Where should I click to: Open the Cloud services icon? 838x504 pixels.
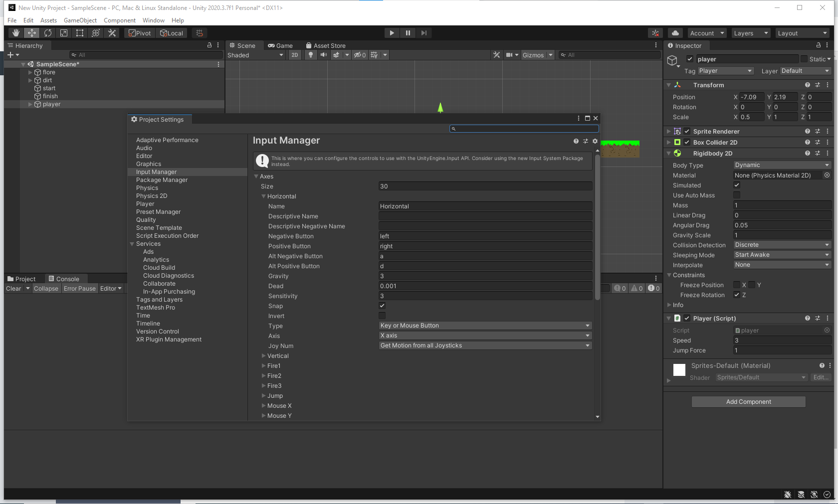click(675, 33)
